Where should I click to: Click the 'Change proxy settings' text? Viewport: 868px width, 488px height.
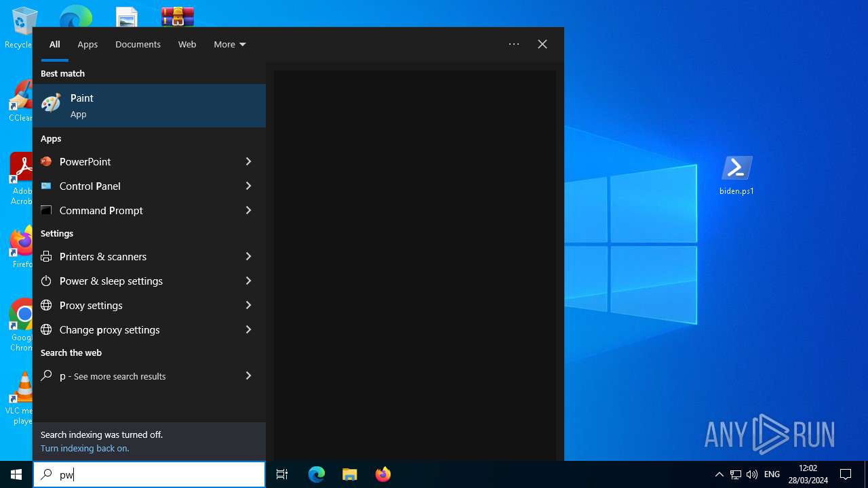110,329
